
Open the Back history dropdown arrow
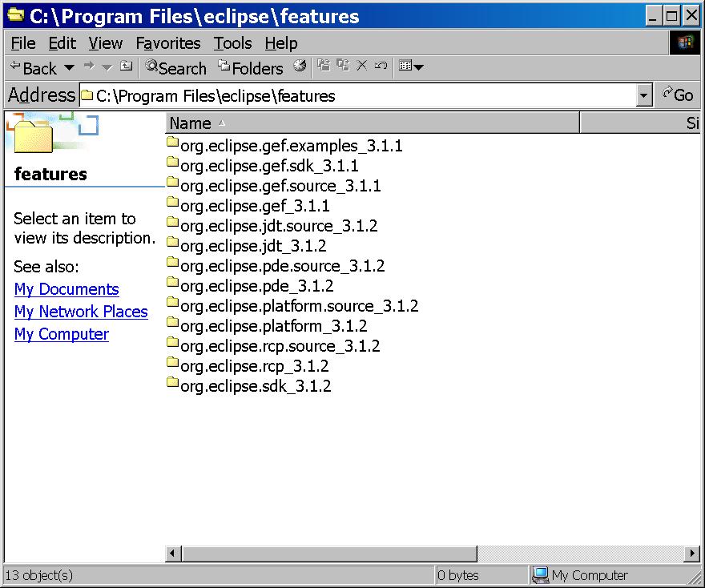point(69,68)
